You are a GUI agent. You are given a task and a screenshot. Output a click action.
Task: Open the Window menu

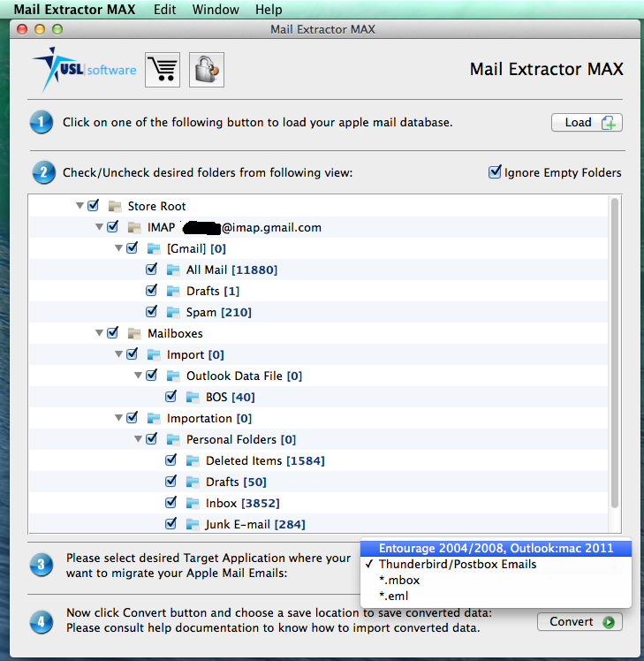[216, 9]
